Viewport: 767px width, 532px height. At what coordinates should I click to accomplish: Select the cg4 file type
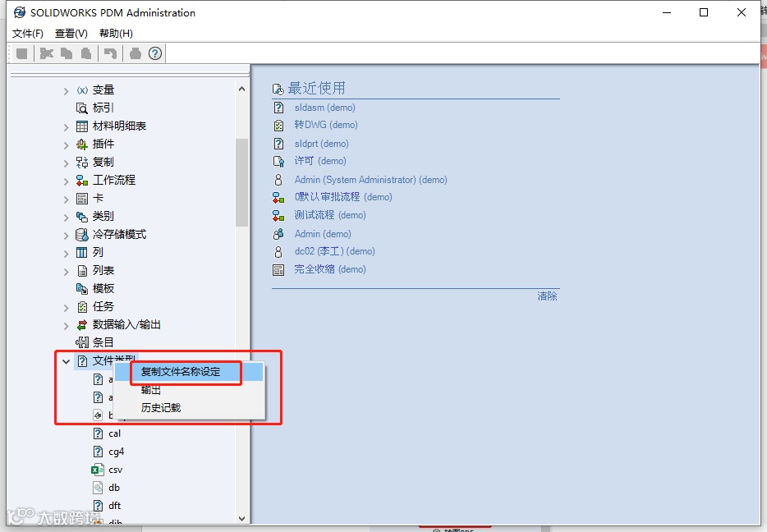(x=116, y=452)
